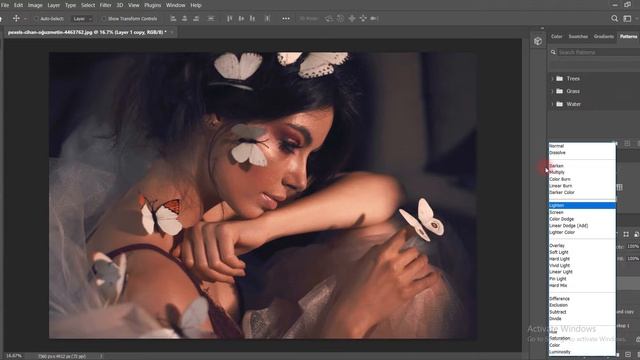Screen dimensions: 640x360
Task: Open the workspace switcher icon
Action: [x=627, y=18]
